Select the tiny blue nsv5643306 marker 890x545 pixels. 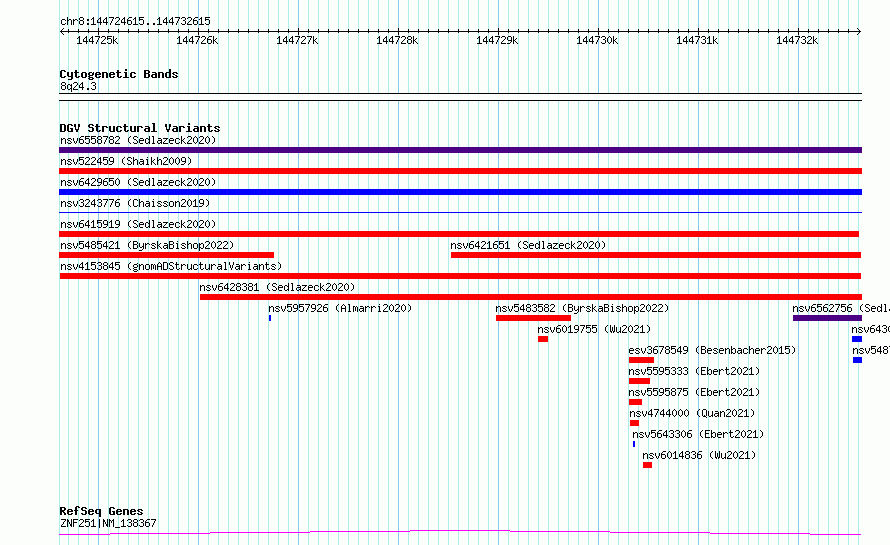coord(634,444)
